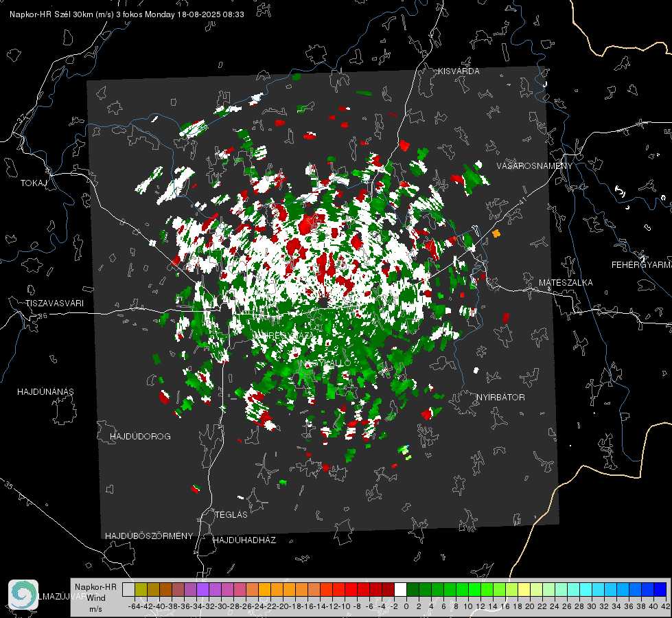Pick the deepest blue swatch ending the legend
This screenshot has width=672, height=618.
(660, 590)
